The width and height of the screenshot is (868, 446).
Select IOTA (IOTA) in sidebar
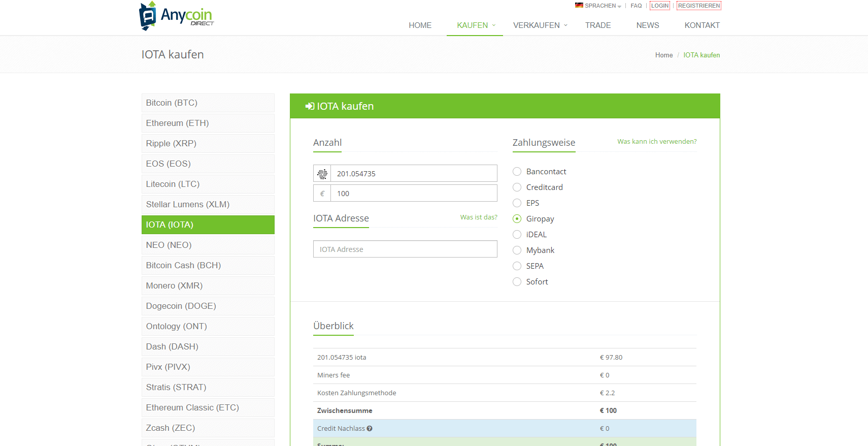point(208,225)
